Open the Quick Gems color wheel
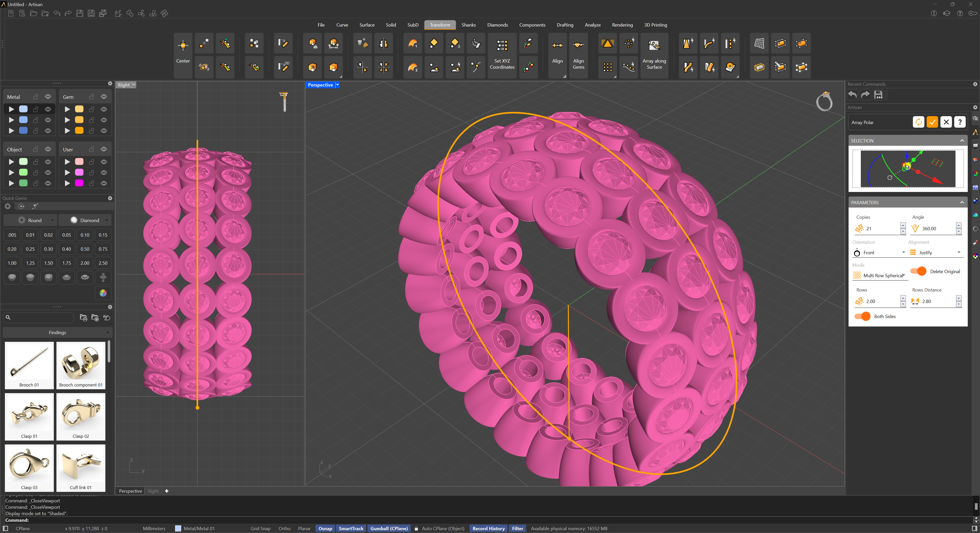 coord(103,293)
